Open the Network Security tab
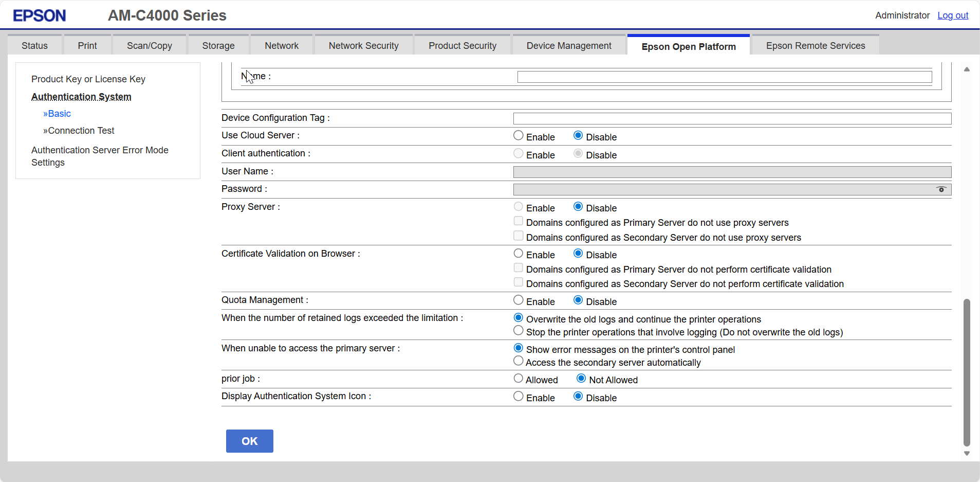980x482 pixels. 363,46
